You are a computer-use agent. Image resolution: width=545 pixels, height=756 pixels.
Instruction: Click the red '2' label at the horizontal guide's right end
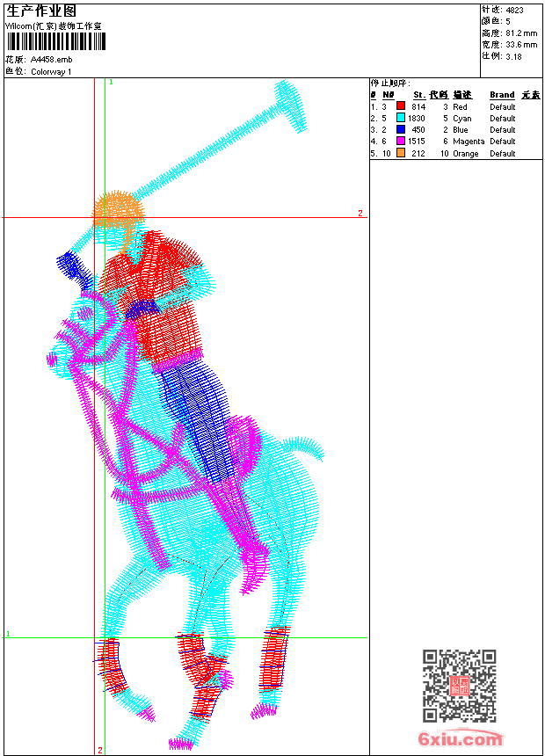pyautogui.click(x=360, y=213)
